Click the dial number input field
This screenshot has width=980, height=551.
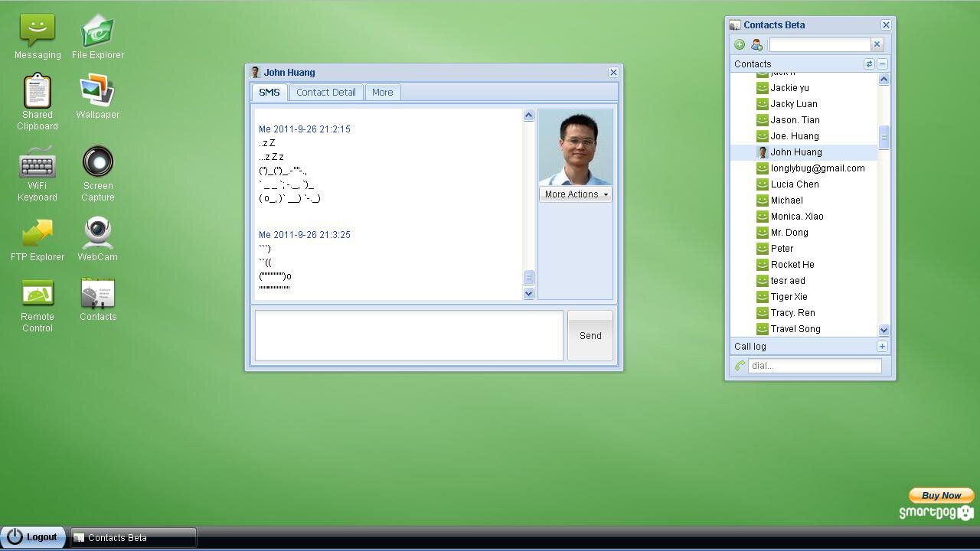(x=814, y=366)
